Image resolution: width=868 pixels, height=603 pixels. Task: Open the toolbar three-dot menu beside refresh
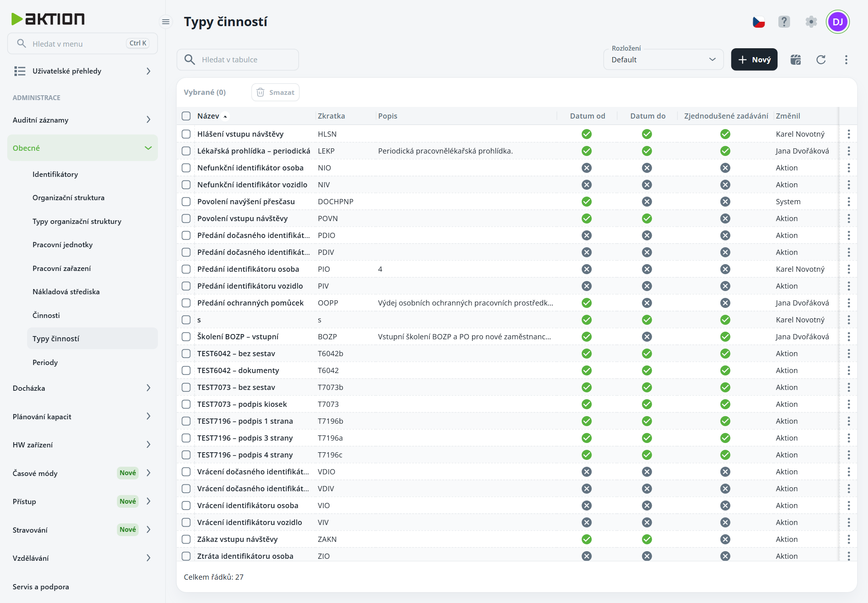coord(846,60)
